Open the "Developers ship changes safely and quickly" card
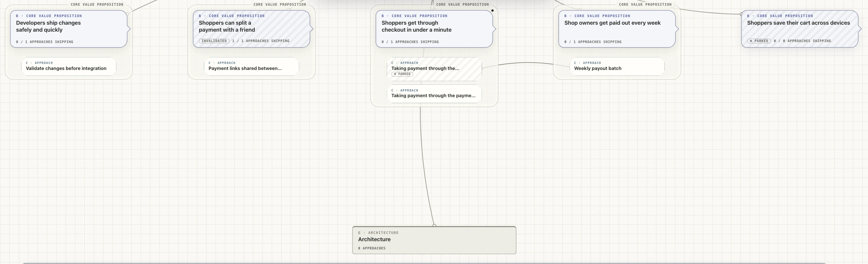 coord(69,29)
